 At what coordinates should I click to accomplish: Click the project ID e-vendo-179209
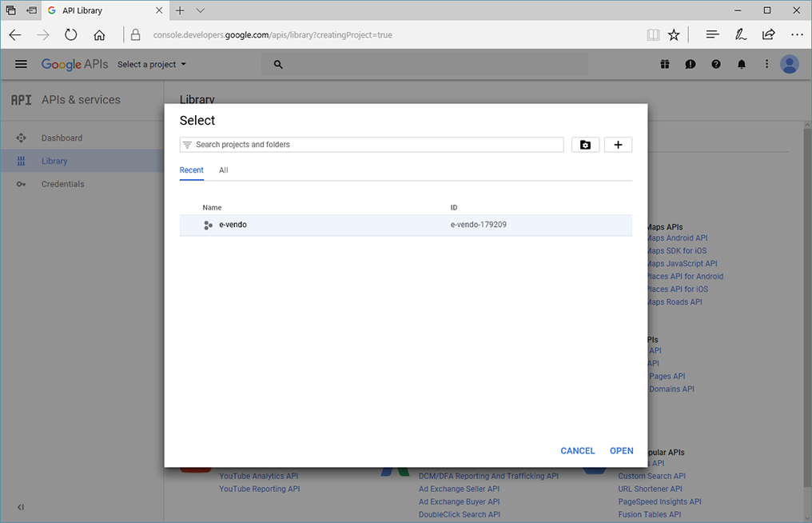tap(479, 225)
